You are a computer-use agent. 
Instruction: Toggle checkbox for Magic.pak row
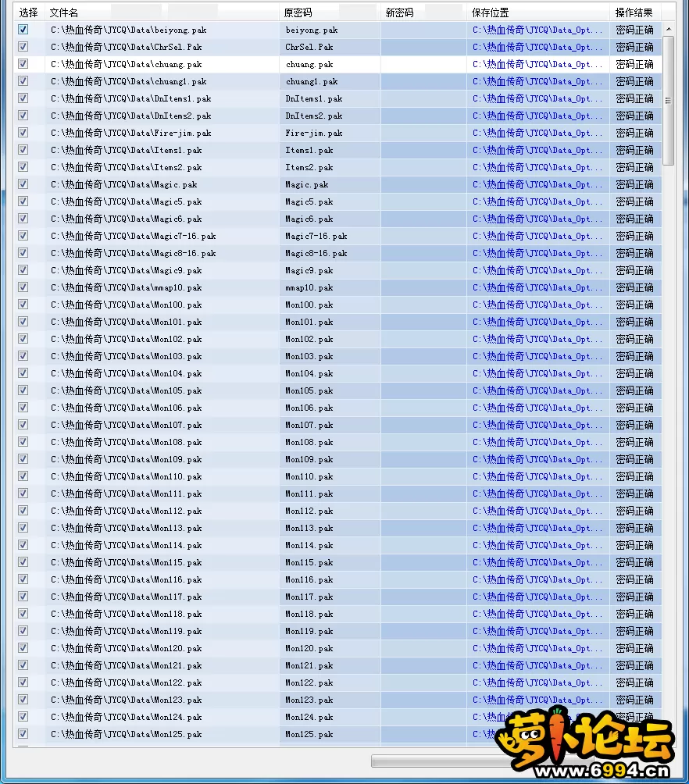(x=23, y=184)
